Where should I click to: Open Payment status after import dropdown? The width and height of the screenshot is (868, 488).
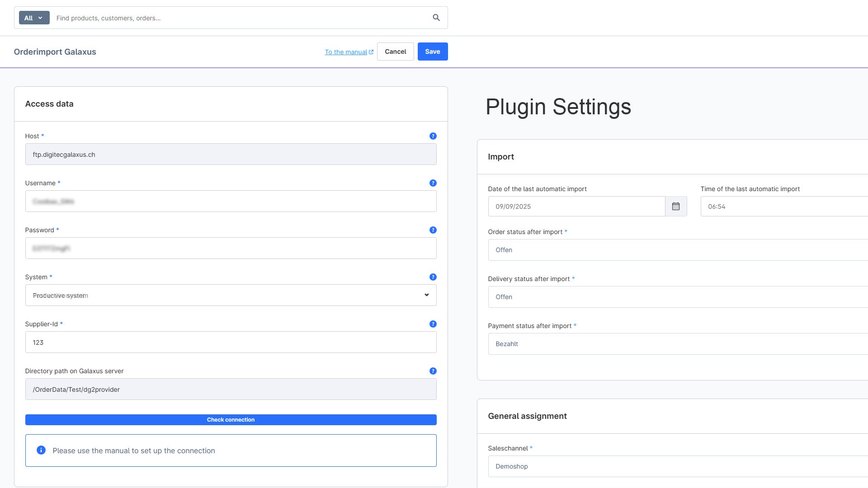(678, 344)
